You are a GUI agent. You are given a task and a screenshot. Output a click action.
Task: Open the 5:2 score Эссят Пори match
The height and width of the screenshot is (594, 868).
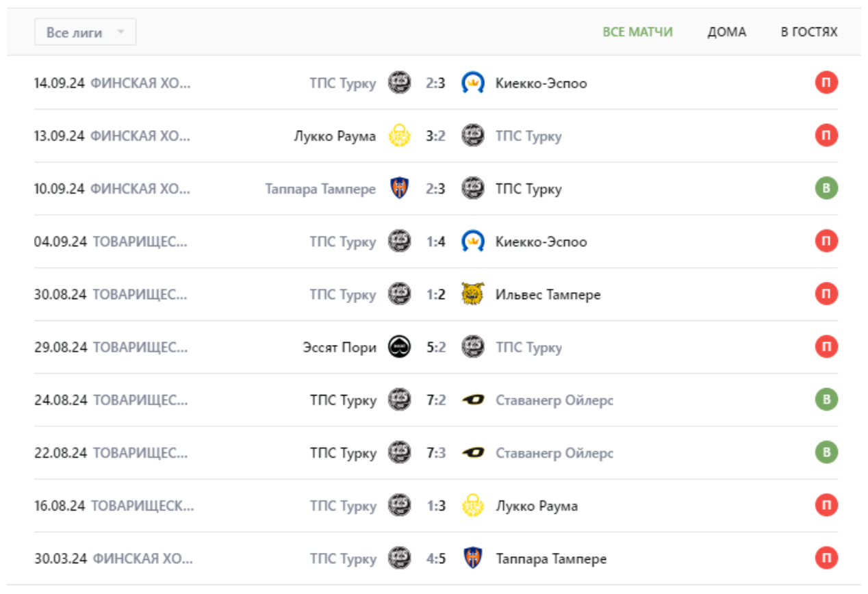435,348
